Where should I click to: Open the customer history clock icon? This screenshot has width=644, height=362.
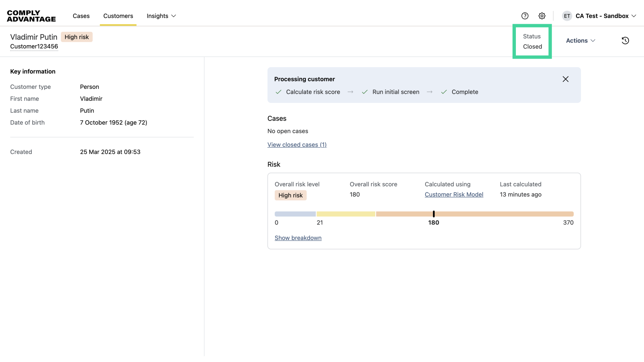[x=625, y=41]
